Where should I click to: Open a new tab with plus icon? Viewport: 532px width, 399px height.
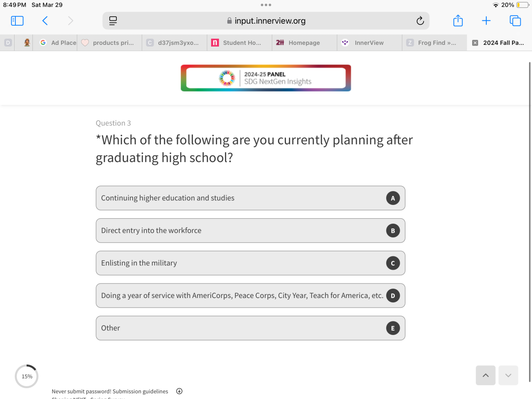(x=486, y=21)
